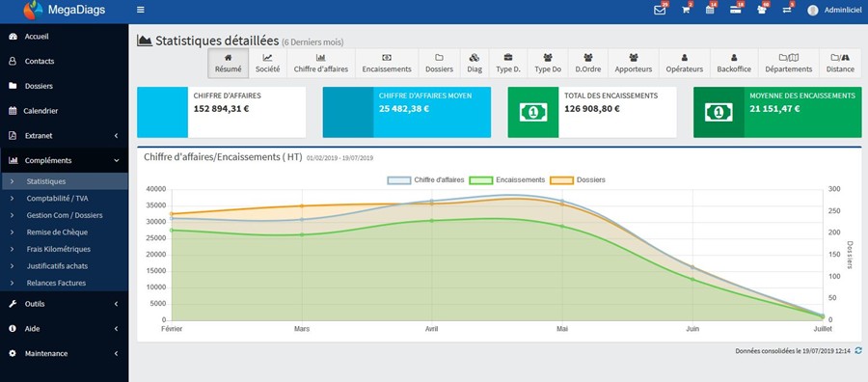Switch to the Opérateurs tab
This screenshot has width=868, height=382.
[x=684, y=63]
